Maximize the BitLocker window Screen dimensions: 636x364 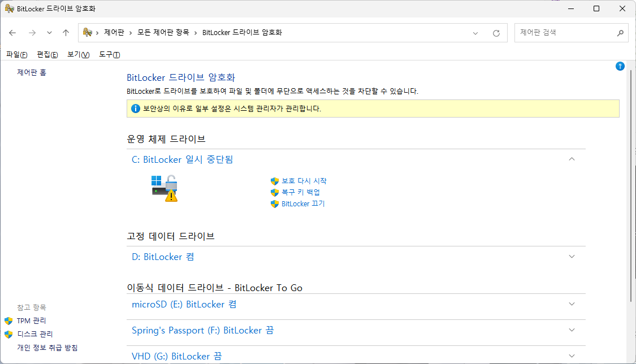coord(596,8)
